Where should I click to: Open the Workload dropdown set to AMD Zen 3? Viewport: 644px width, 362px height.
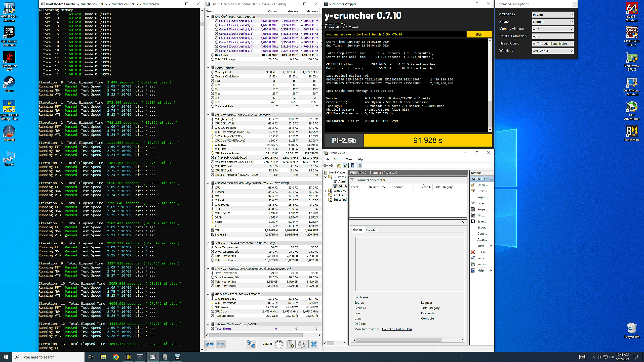(x=553, y=51)
